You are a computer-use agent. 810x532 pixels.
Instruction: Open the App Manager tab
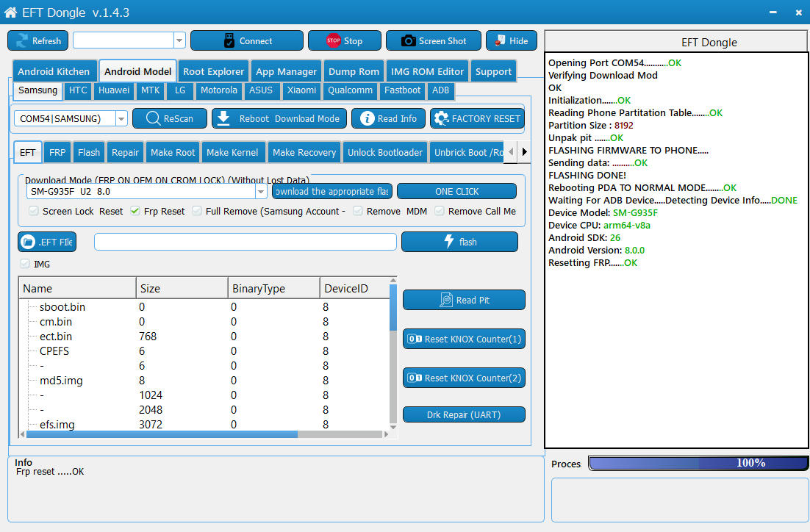coord(286,71)
